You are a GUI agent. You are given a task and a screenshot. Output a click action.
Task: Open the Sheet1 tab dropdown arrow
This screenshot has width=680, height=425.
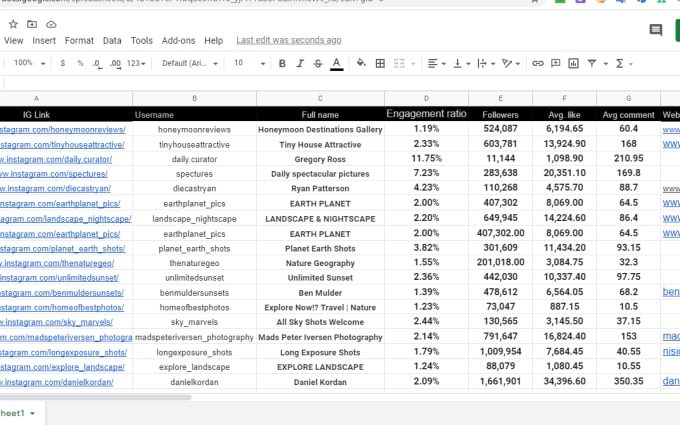pyautogui.click(x=32, y=413)
